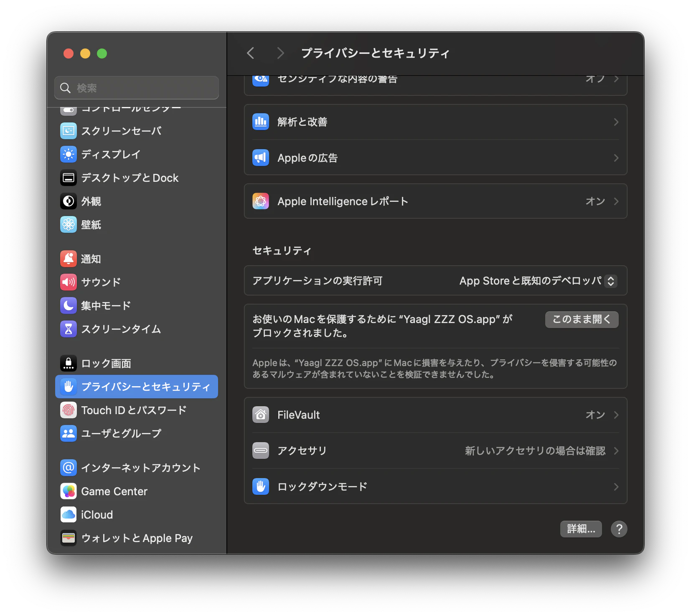This screenshot has height=616, width=691.
Task: Select スクリーンセーバ in the sidebar
Action: (137, 131)
